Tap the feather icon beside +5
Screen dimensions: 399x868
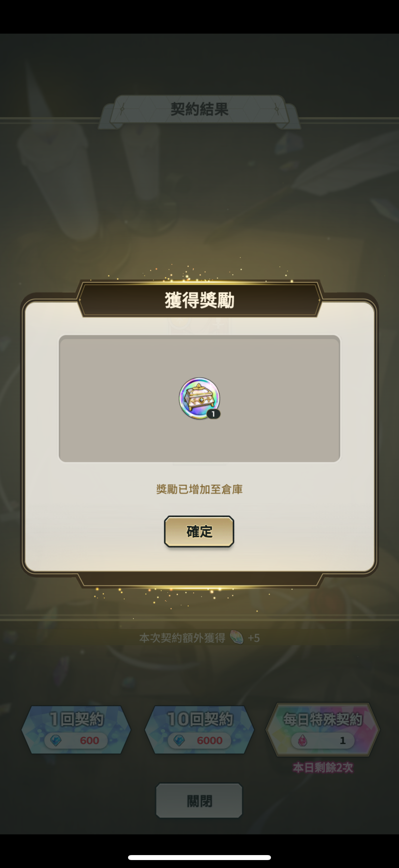(236, 637)
